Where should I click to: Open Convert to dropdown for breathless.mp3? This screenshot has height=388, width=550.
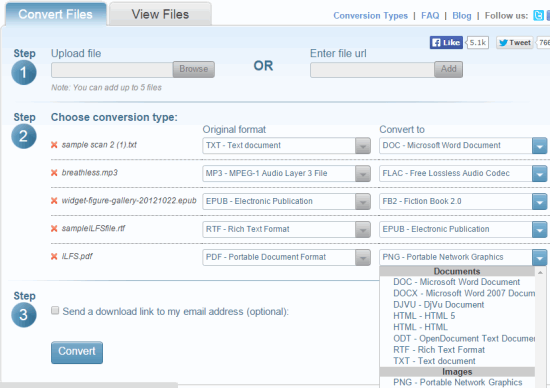[x=463, y=173]
